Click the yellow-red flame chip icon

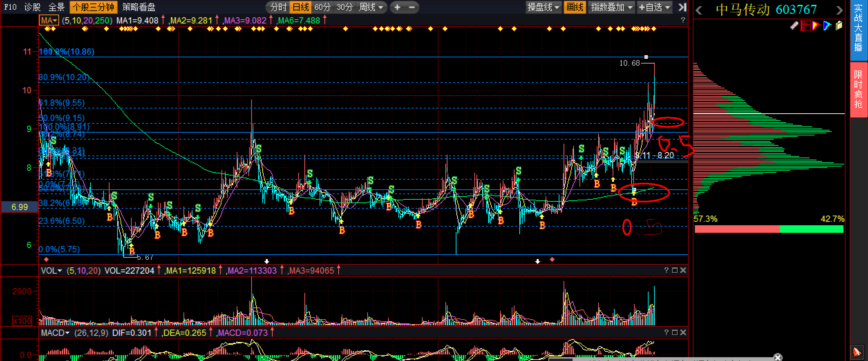pyautogui.click(x=816, y=26)
